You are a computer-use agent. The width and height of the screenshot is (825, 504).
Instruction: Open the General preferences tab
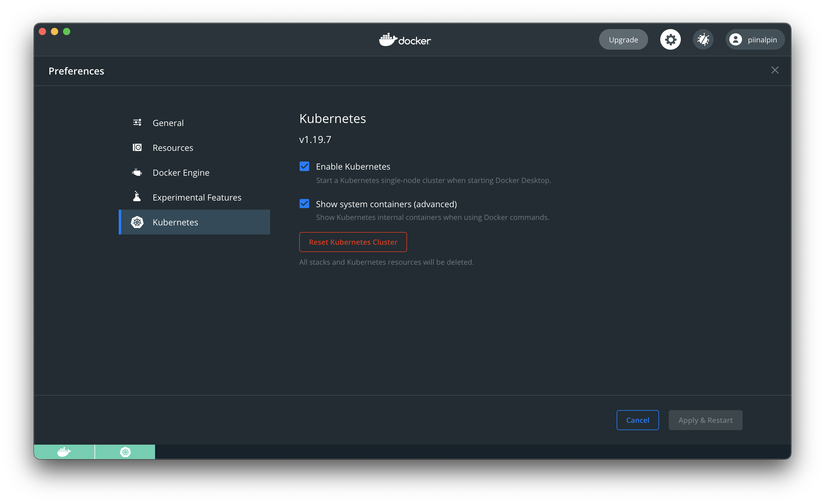pos(194,123)
